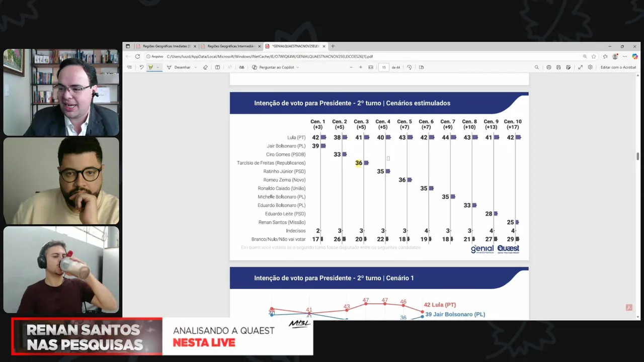
Task: Expand the Perguntar ao Copilot dropdown arrow
Action: coord(298,67)
